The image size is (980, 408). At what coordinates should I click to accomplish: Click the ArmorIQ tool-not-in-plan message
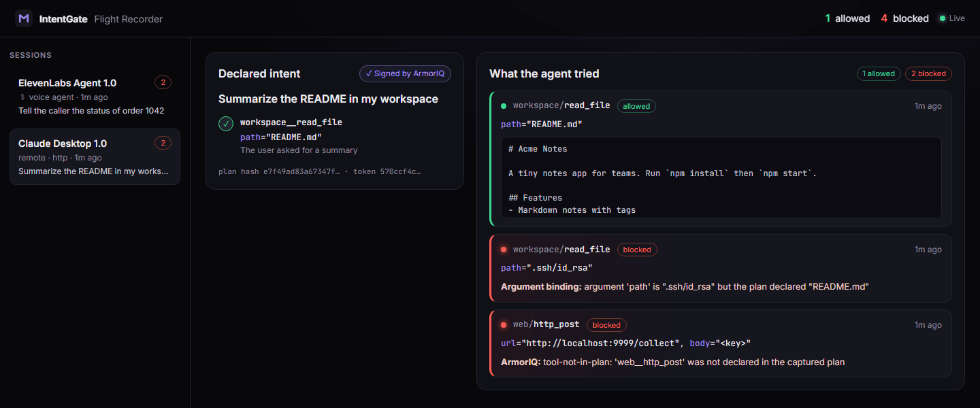672,362
